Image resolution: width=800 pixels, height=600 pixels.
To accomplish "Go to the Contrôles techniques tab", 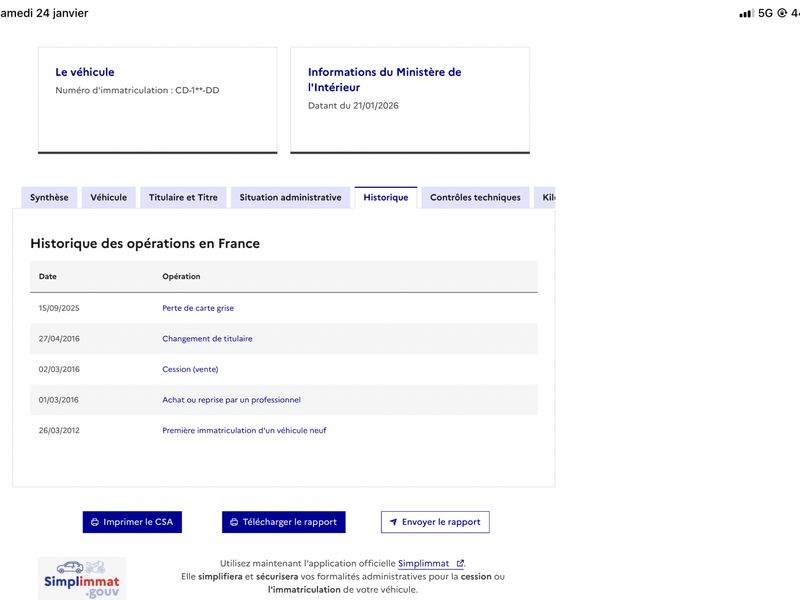I will click(475, 198).
